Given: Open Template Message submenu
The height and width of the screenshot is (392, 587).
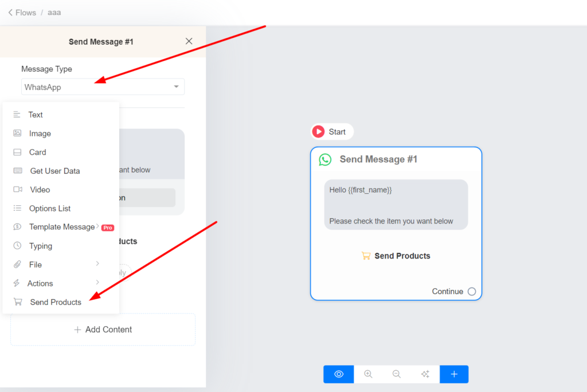Looking at the screenshot, I should tap(61, 227).
